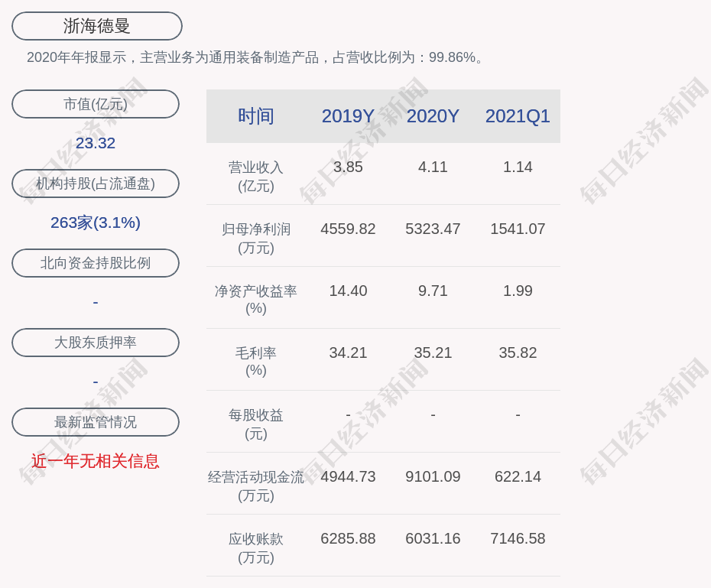
Task: Select cash flow value 622.14
Action: pyautogui.click(x=518, y=476)
